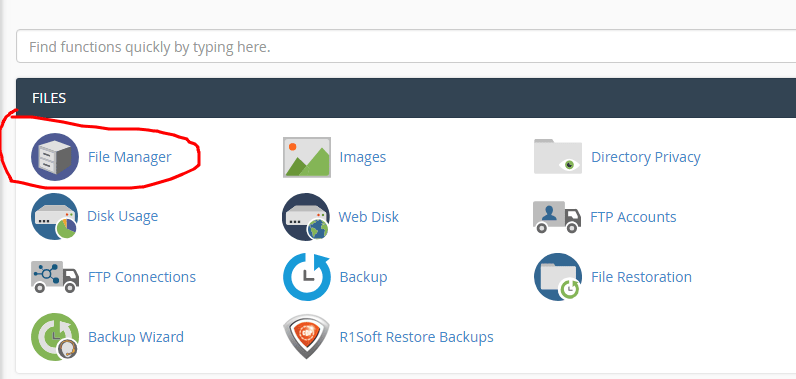
Task: Open the FTP Accounts link
Action: pos(633,217)
